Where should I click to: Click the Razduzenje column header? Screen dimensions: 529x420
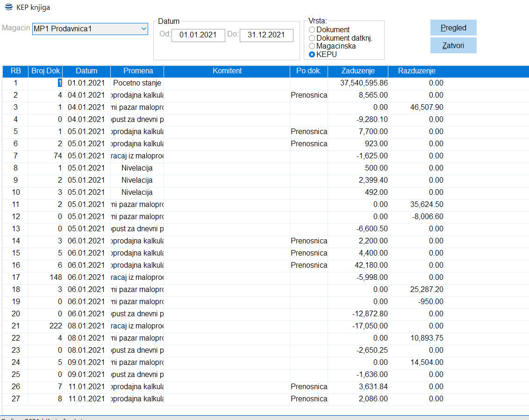417,71
